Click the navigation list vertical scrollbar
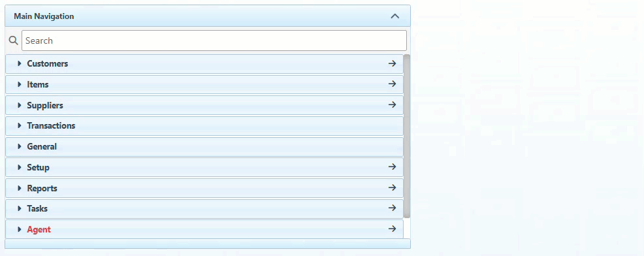Screen dimensions: 644x256 click(x=407, y=136)
